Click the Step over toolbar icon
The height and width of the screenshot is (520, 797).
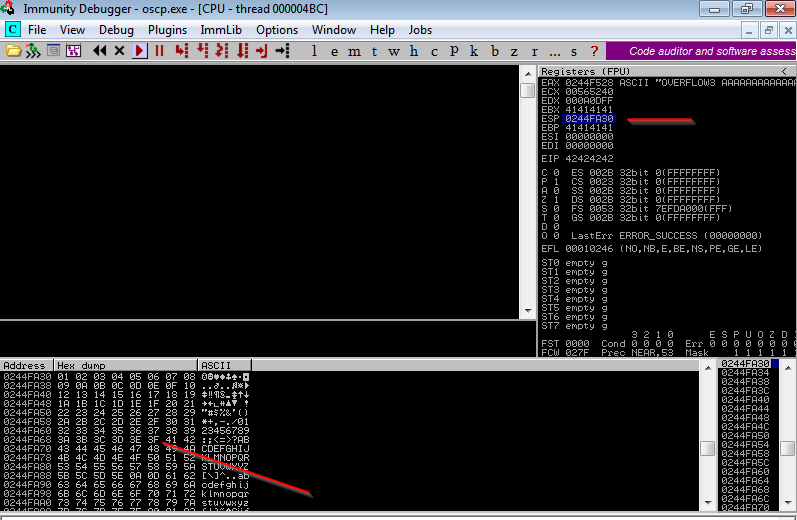[202, 51]
